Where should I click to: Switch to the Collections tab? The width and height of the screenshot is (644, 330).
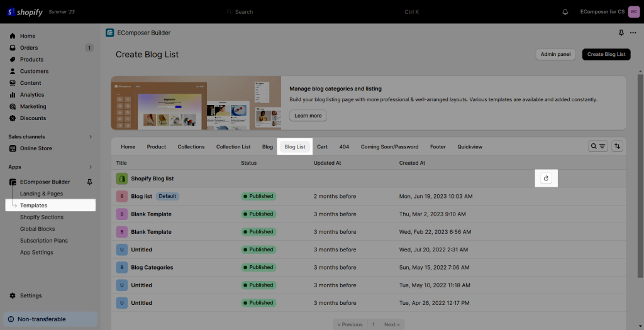[191, 146]
